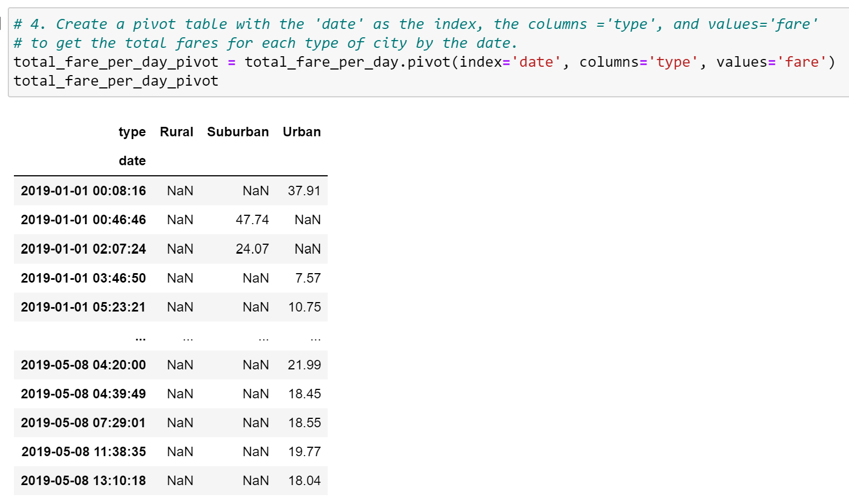
Task: Click the Rural NaN in the 2019-01-01 00:08:16 row
Action: [180, 191]
